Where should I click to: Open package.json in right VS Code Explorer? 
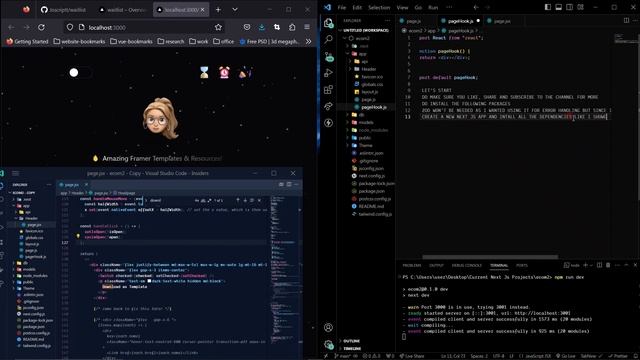pyautogui.click(x=371, y=191)
